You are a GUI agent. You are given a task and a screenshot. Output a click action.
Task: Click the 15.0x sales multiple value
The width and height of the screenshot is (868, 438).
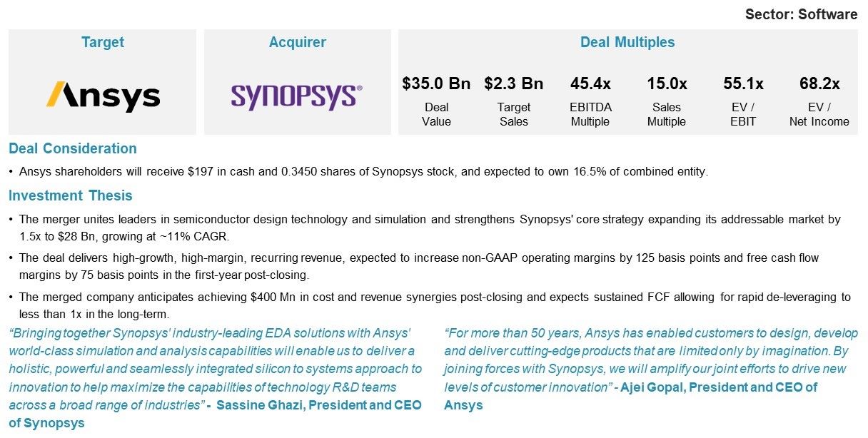click(667, 83)
